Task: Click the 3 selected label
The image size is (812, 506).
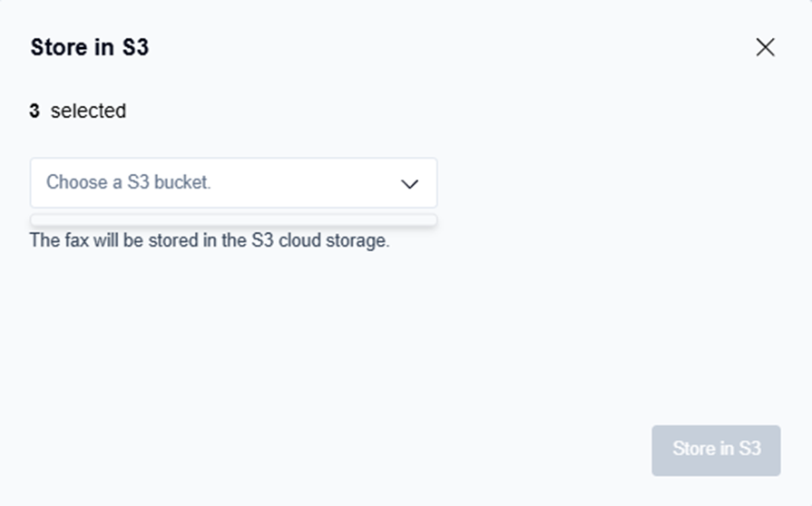Action: (78, 112)
